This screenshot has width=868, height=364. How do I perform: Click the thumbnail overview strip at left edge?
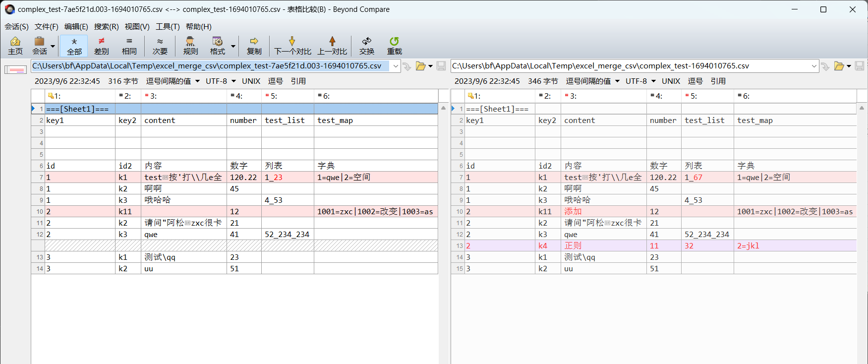point(15,69)
